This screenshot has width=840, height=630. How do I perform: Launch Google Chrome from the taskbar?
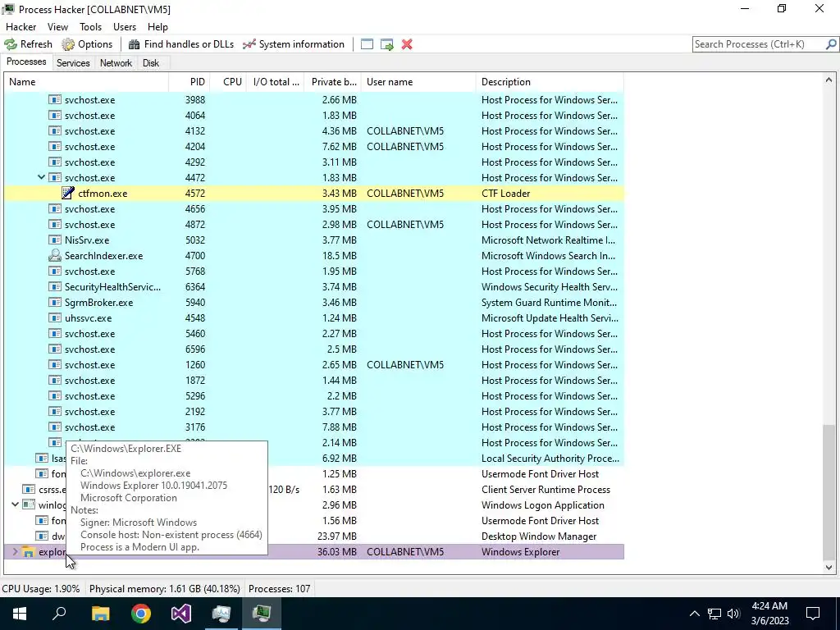(x=141, y=614)
